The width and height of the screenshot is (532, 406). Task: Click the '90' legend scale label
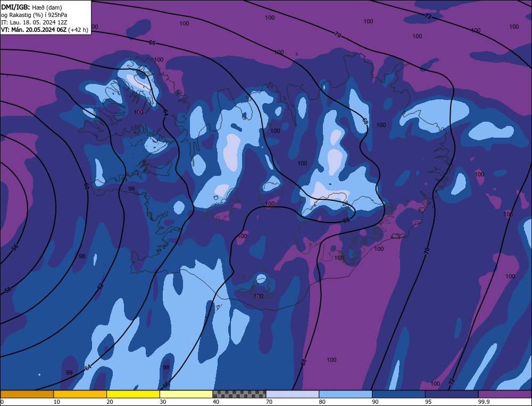click(x=375, y=402)
